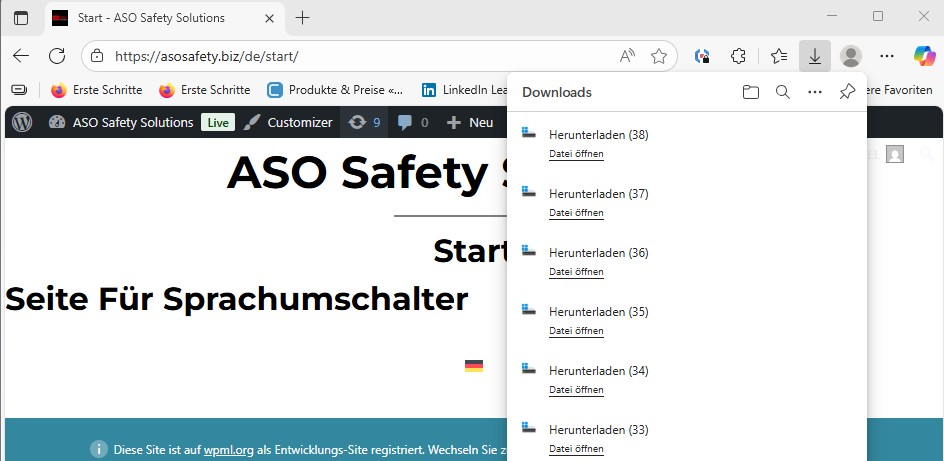Open the browser Settings and more menu
The width and height of the screenshot is (944, 461).
(886, 56)
